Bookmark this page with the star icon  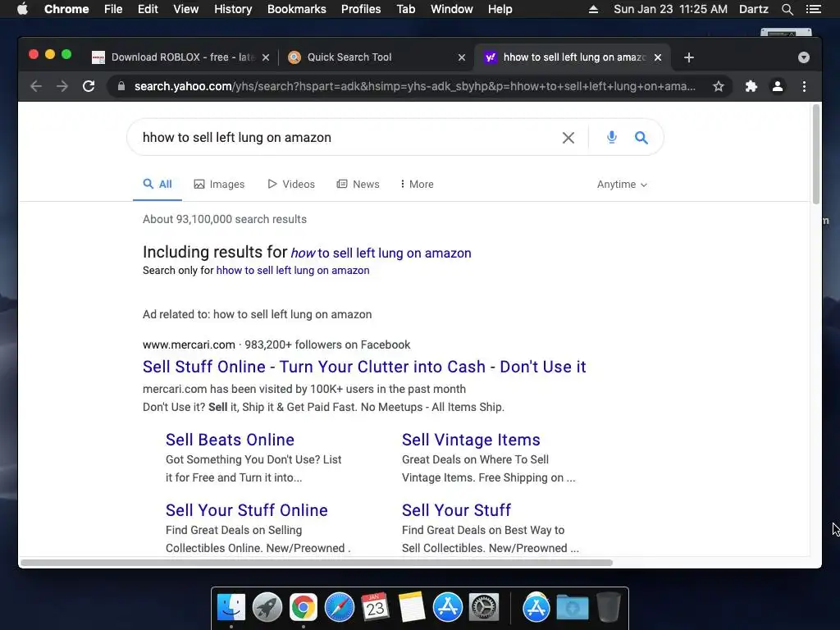[719, 86]
